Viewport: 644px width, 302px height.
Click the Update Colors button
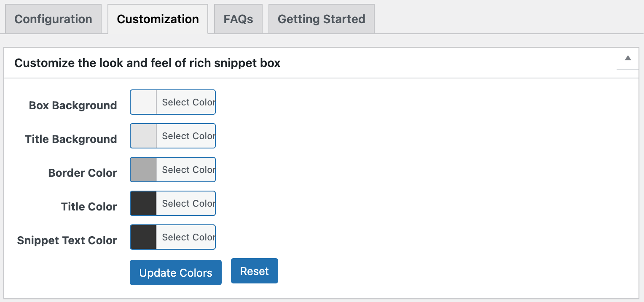tap(176, 272)
